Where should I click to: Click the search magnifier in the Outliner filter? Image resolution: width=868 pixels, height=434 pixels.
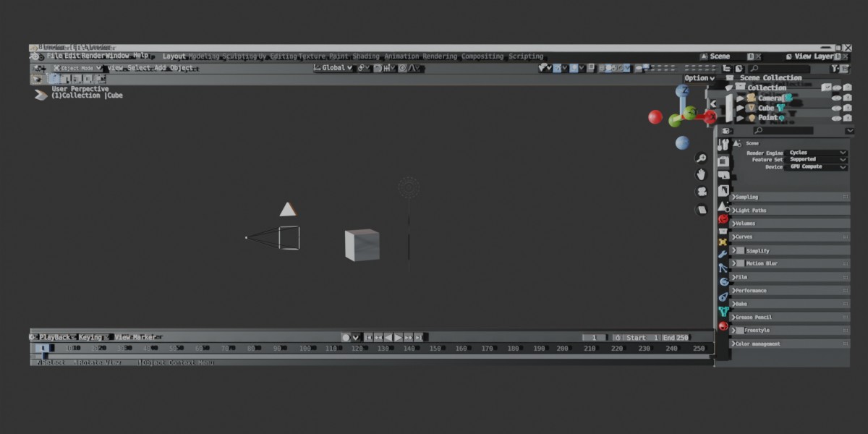759,131
